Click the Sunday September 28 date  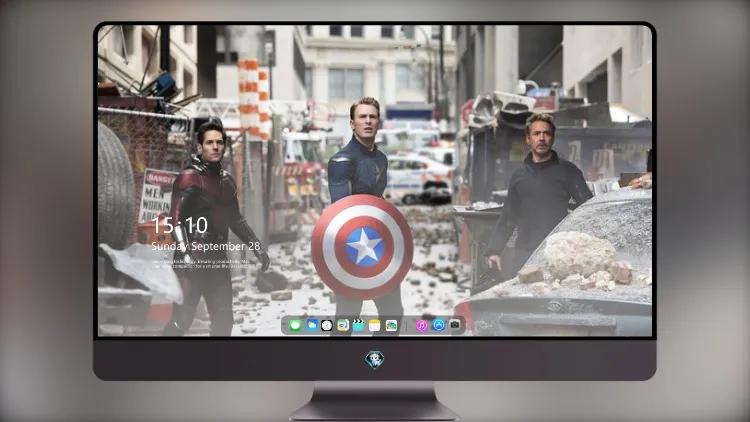206,246
